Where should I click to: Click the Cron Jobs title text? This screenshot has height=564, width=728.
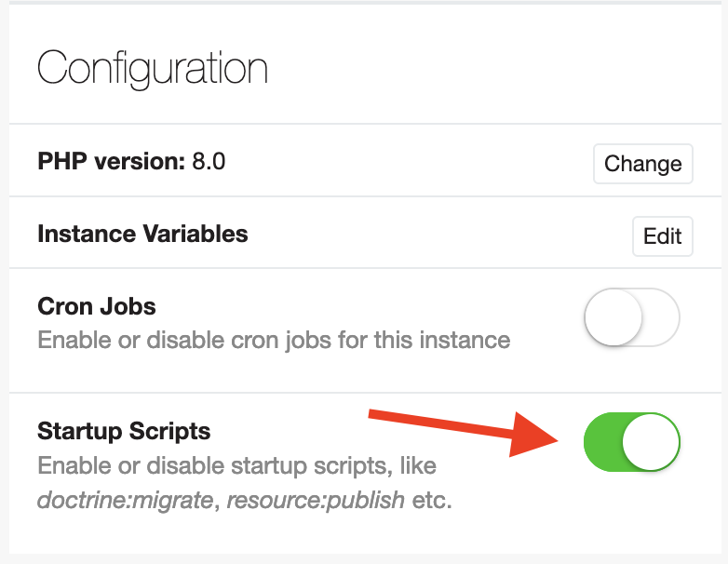pyautogui.click(x=96, y=306)
